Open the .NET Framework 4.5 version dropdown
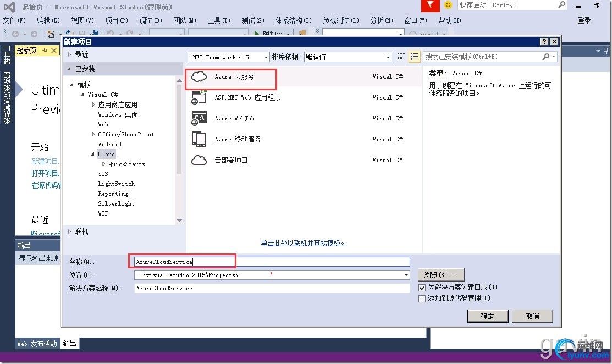This screenshot has height=364, width=612. tap(266, 57)
